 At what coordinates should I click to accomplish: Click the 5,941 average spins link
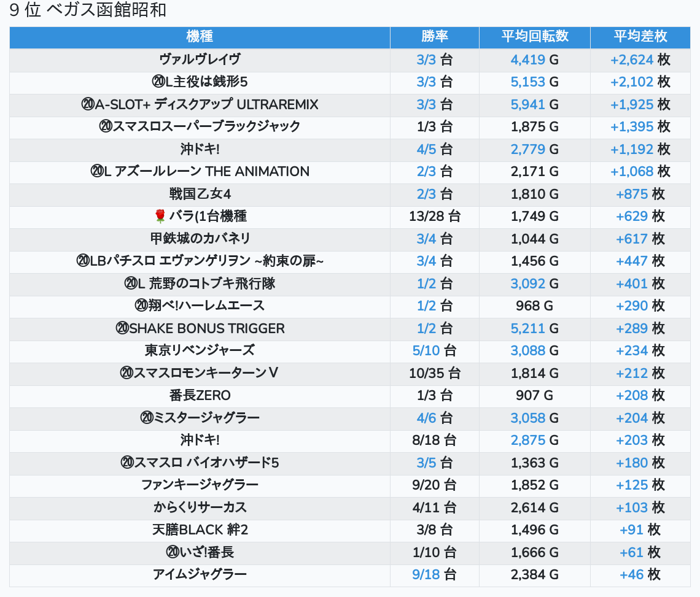[x=527, y=104]
